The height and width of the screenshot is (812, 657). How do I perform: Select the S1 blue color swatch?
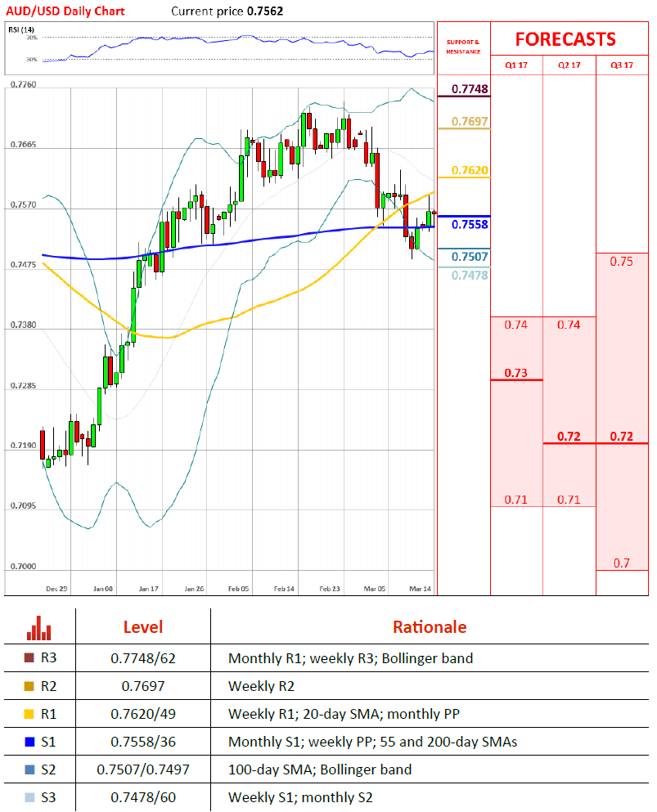coord(29,742)
